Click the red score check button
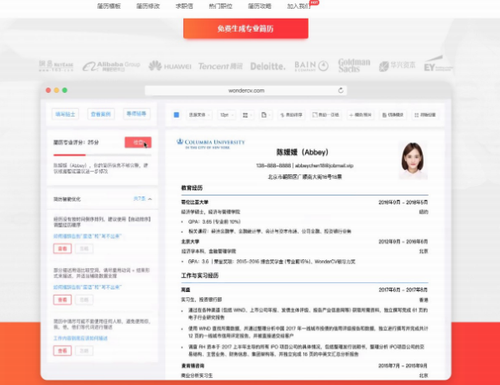Image resolution: width=500 pixels, height=385 pixels. pos(138,142)
